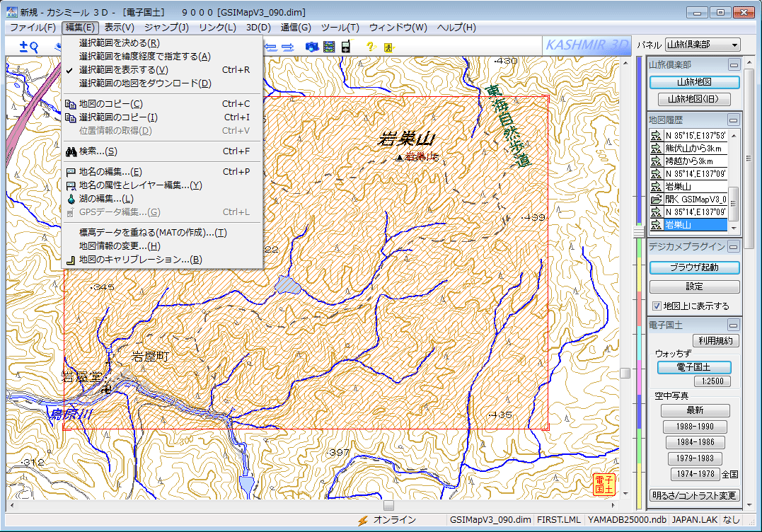Click the 1974-1978 aerial photo button
The image size is (762, 532).
coord(695,474)
